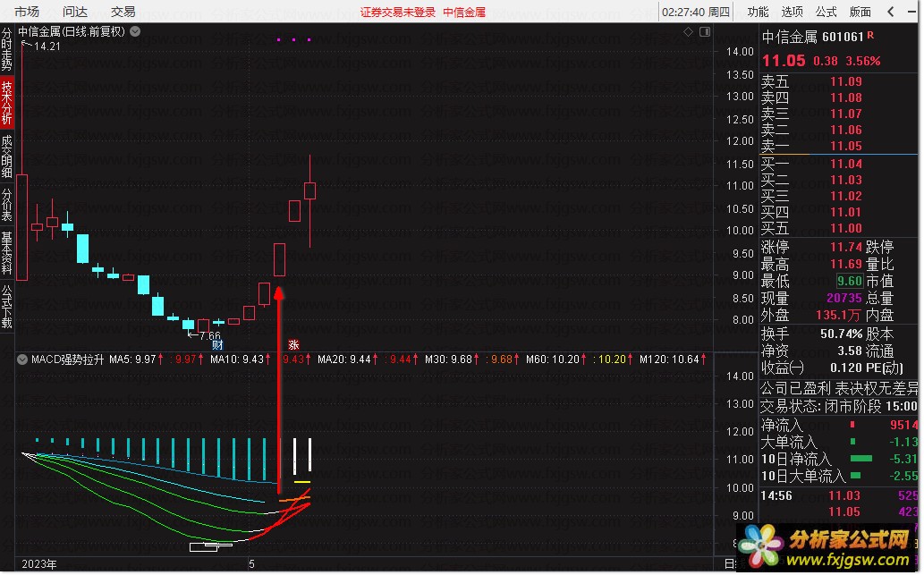Click the percent change 3.56%

(x=862, y=62)
